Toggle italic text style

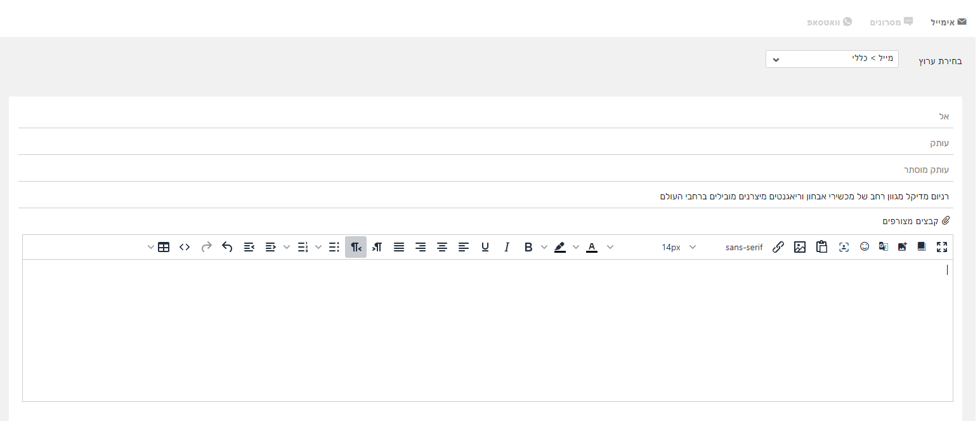click(x=506, y=247)
